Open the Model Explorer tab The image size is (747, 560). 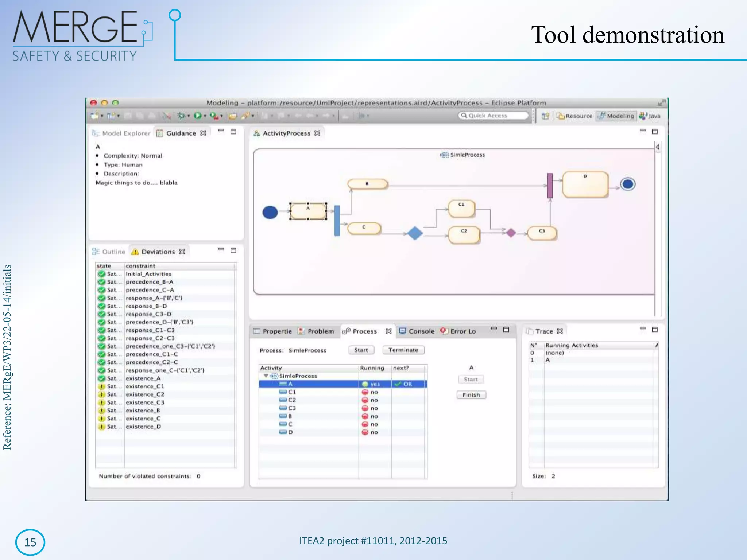121,133
